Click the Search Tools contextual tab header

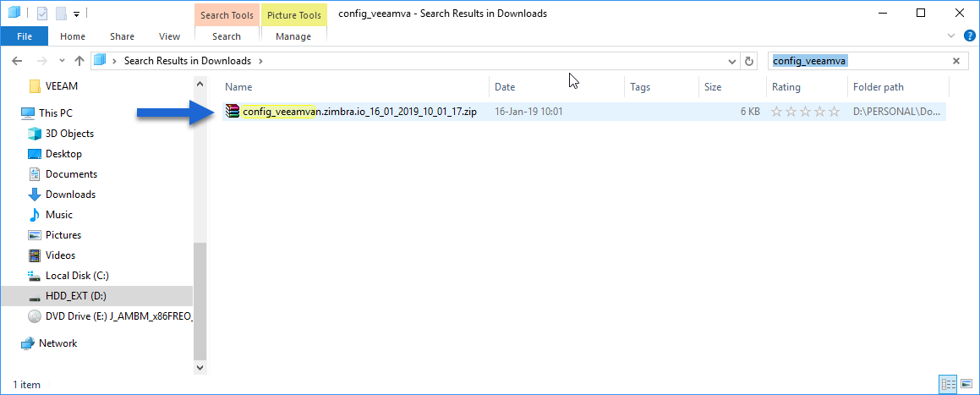point(227,14)
